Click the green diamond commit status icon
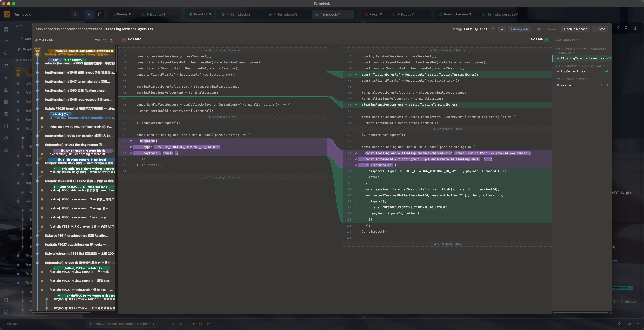The height and width of the screenshot is (330, 644). (x=164, y=324)
